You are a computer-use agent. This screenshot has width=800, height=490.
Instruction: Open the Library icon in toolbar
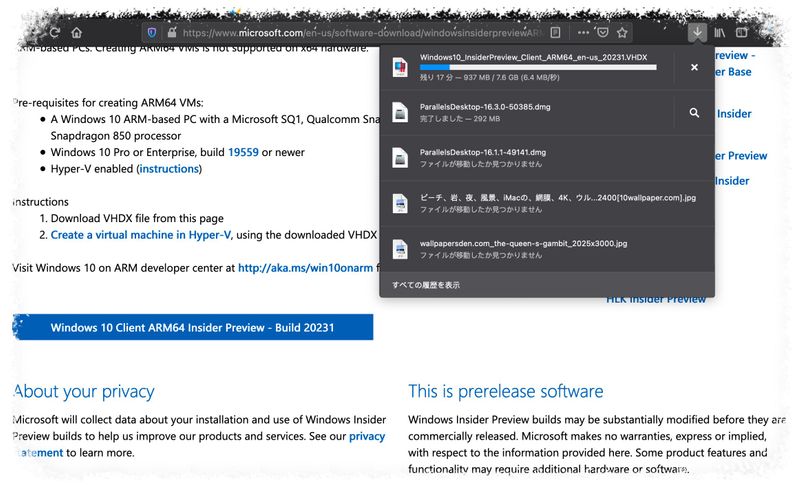[720, 32]
